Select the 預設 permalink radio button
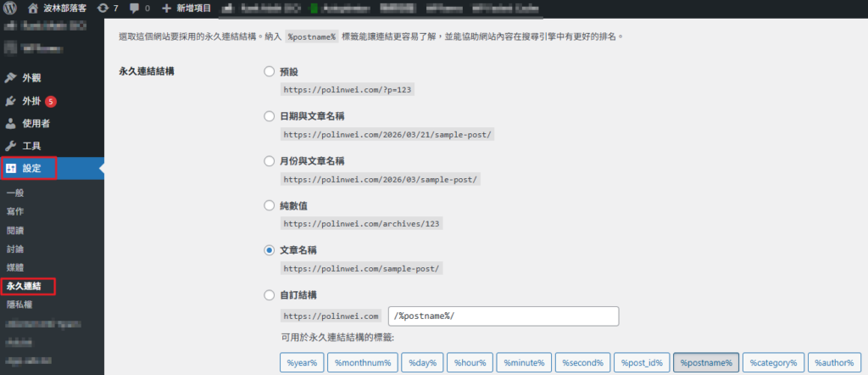 coord(269,71)
